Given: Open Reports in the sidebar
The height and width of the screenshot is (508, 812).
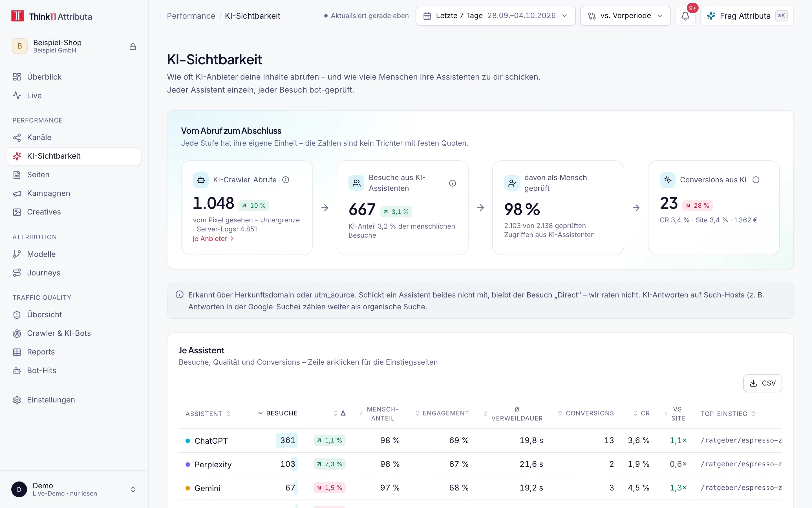Looking at the screenshot, I should 74,352.
